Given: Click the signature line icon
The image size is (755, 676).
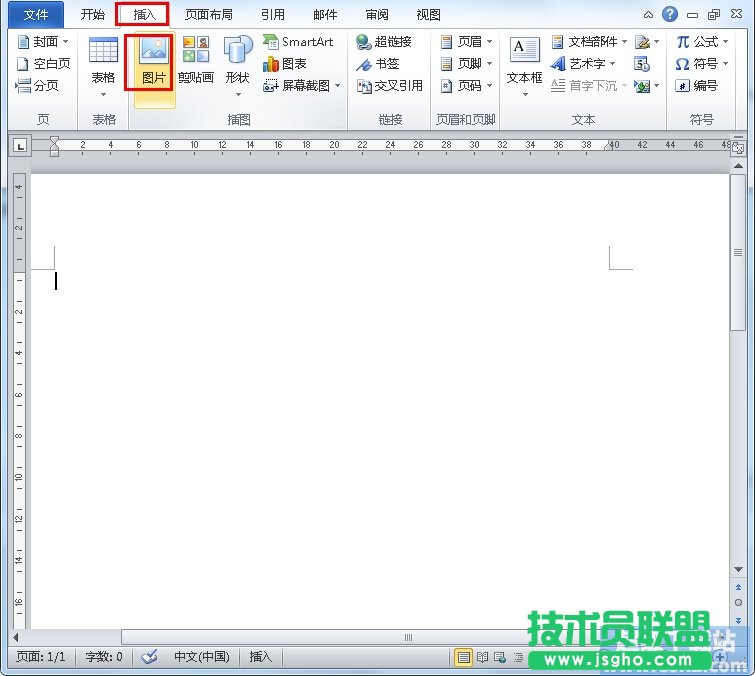Looking at the screenshot, I should [x=642, y=42].
